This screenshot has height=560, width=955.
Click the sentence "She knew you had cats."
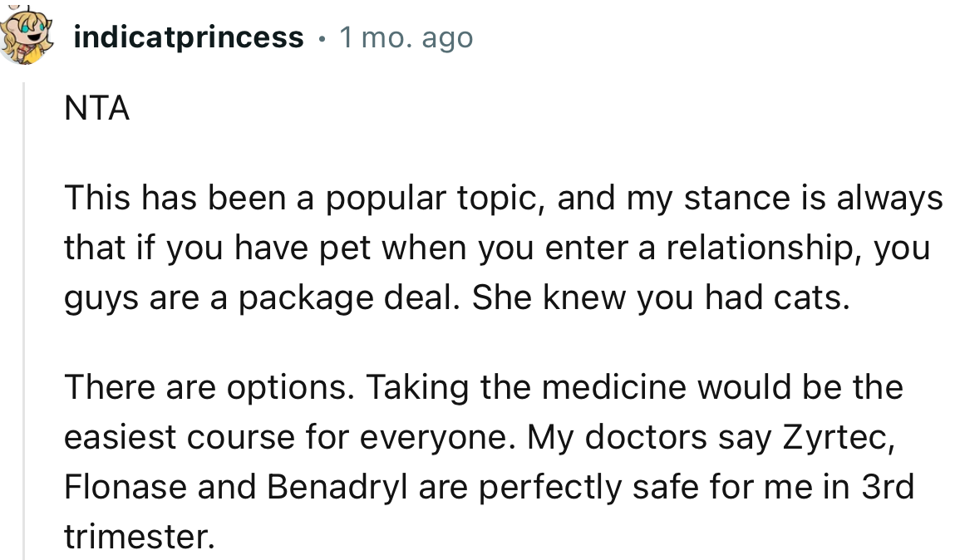coord(661,299)
